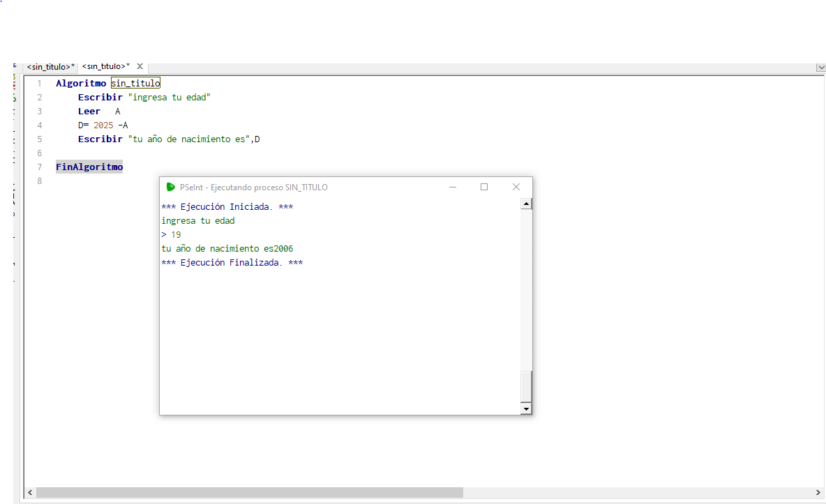The image size is (826, 504).
Task: Click the "Ejecución Iniciada" output line
Action: [227, 207]
